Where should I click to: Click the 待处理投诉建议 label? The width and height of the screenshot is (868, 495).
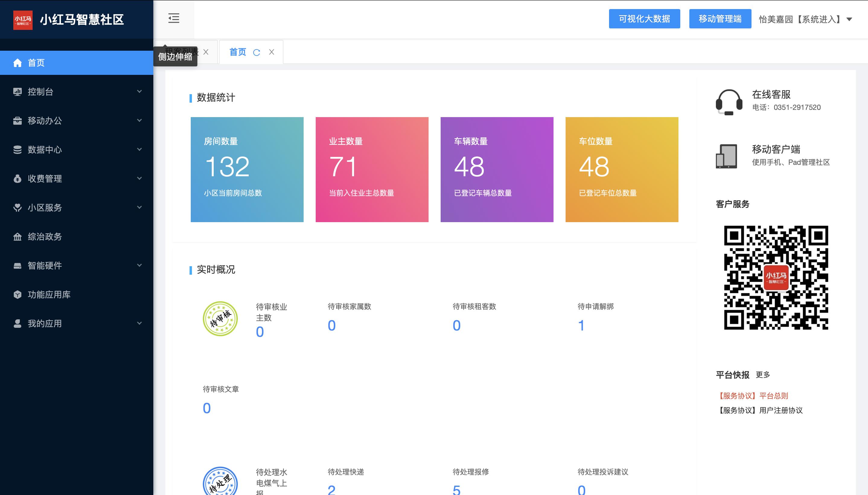coord(603,472)
